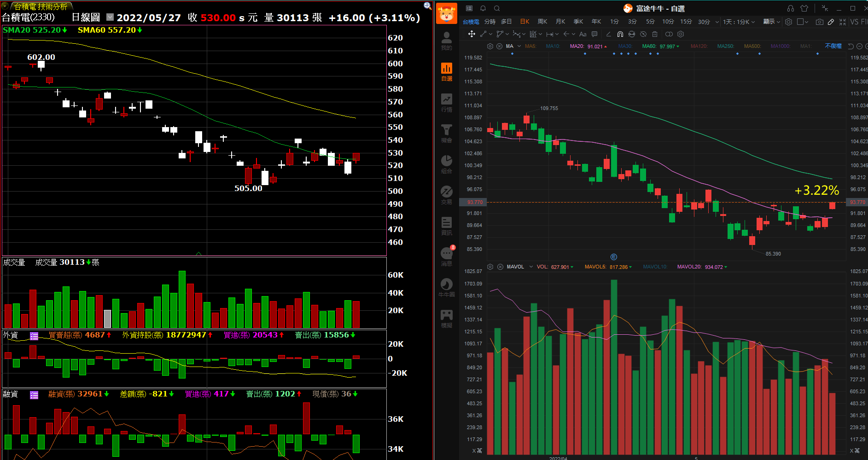
Task: Open the 機會 opportunities sidebar icon
Action: [x=446, y=133]
